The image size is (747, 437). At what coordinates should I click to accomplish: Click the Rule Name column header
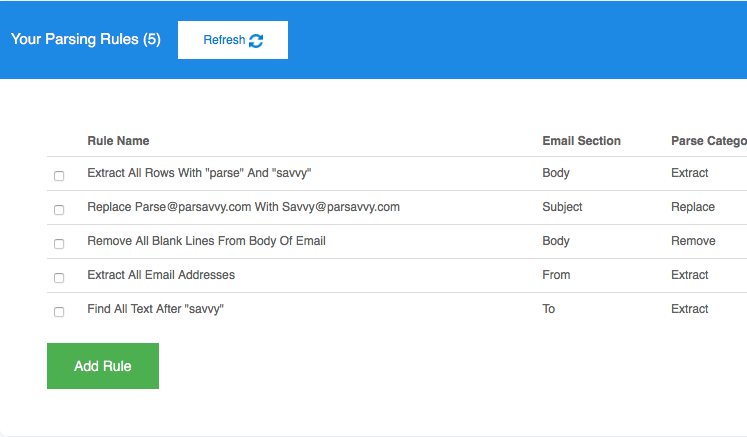pyautogui.click(x=118, y=141)
